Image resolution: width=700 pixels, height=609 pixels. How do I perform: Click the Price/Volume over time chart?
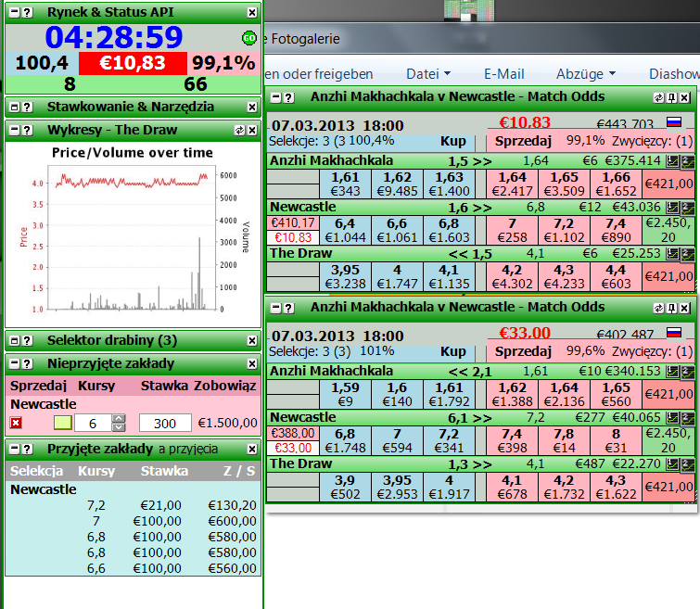(x=133, y=234)
